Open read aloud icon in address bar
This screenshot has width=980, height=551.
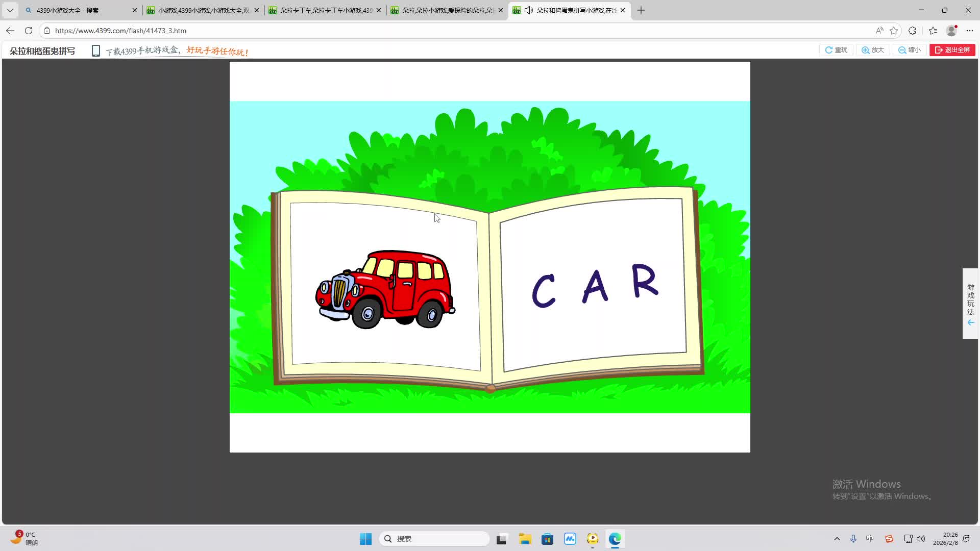[x=879, y=31]
